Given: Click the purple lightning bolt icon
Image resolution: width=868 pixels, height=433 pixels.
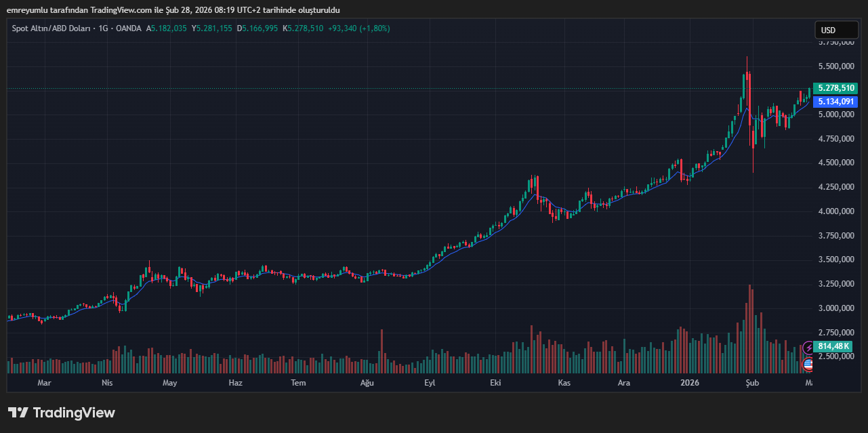Looking at the screenshot, I should click(x=808, y=348).
